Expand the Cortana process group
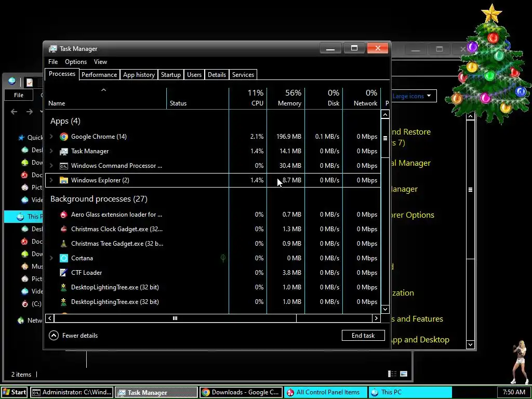 (x=51, y=258)
